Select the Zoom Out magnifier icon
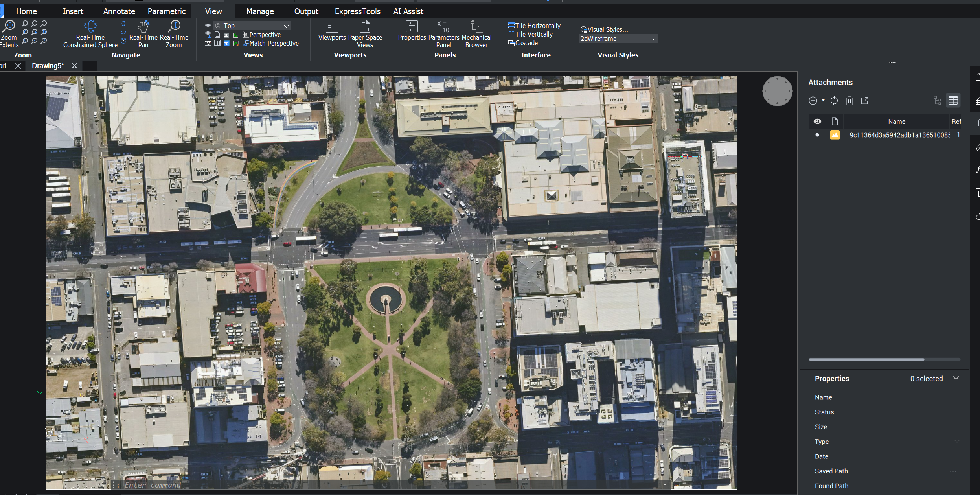The image size is (980, 495). tap(44, 24)
